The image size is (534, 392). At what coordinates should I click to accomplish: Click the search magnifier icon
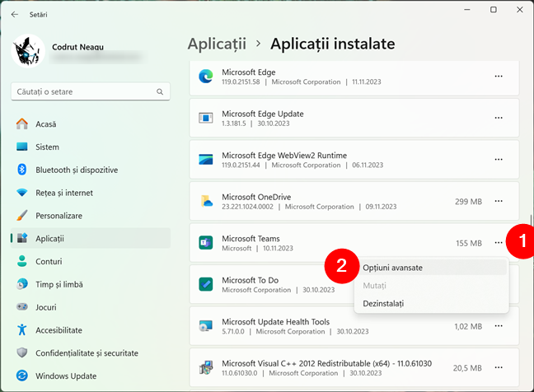pyautogui.click(x=160, y=91)
